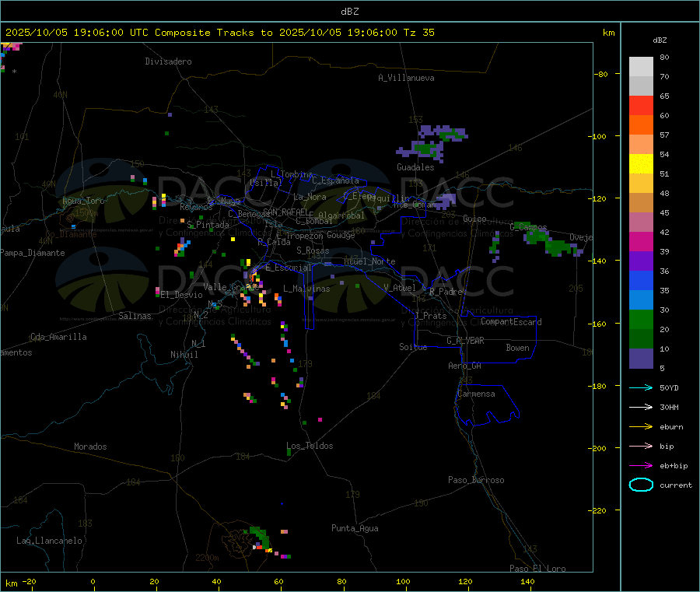Click the green radar echo west of 'Oveja'
Viewport: 700px width, 592px height.
click(x=558, y=247)
